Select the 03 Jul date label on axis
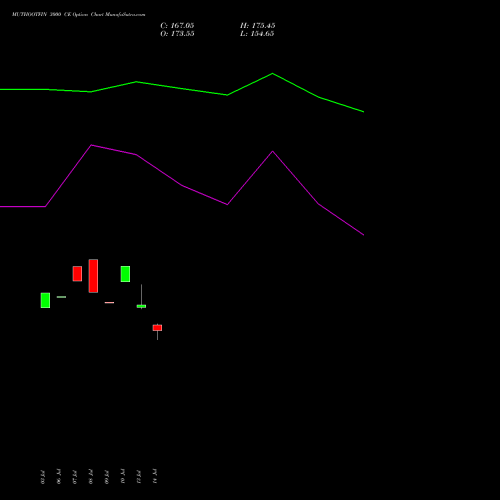This screenshot has width=500, height=500. click(43, 477)
